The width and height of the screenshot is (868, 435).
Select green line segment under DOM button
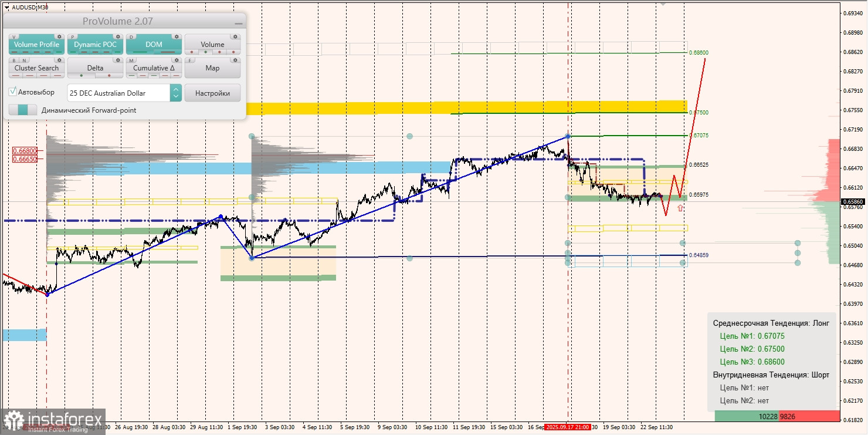(140, 52)
